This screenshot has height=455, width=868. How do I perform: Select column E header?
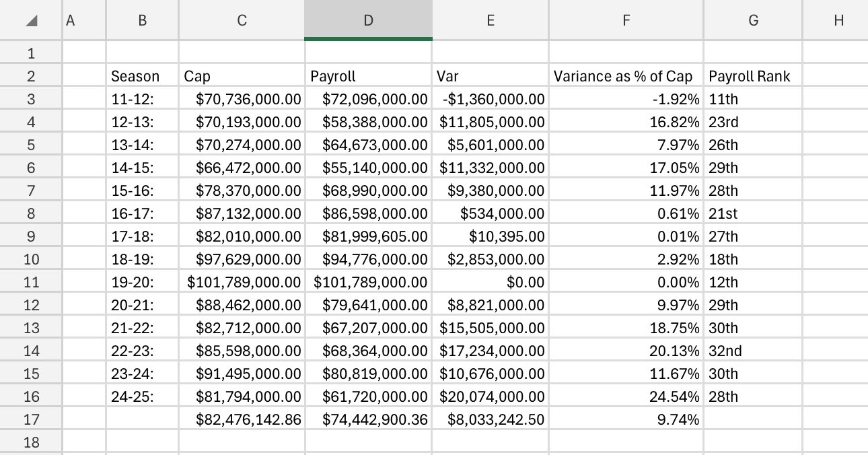tap(490, 20)
